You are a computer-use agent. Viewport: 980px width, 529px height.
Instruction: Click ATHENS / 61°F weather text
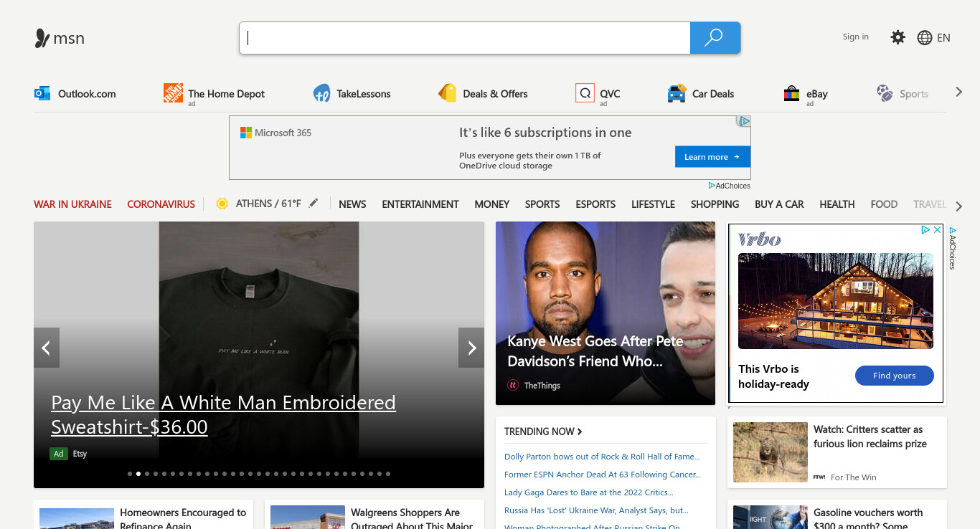(269, 204)
